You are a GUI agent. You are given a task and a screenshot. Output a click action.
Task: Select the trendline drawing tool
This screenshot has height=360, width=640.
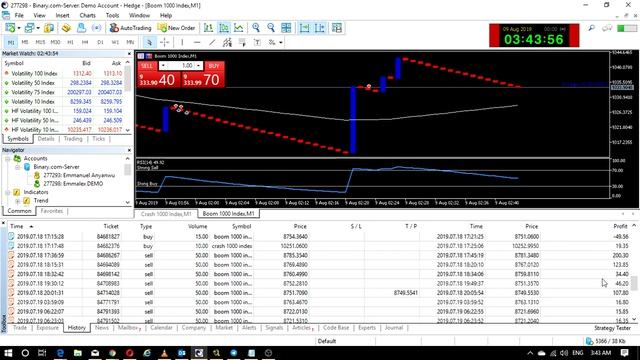212,42
